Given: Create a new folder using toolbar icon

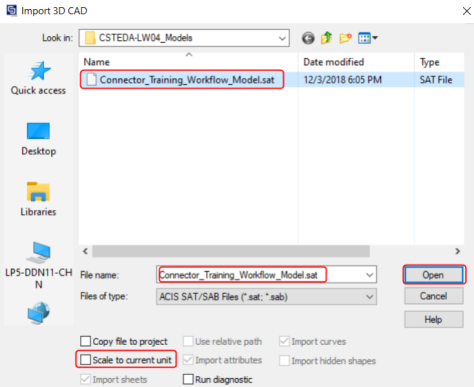Looking at the screenshot, I should pyautogui.click(x=345, y=38).
